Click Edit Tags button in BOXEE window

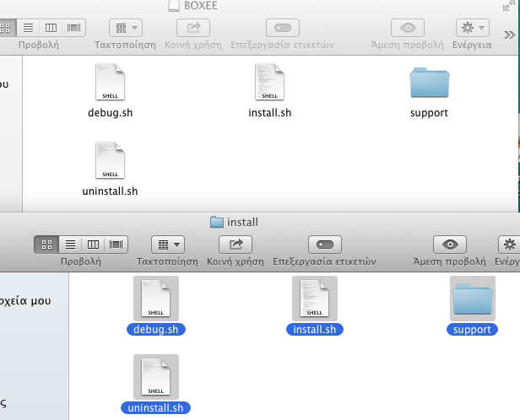(x=283, y=28)
